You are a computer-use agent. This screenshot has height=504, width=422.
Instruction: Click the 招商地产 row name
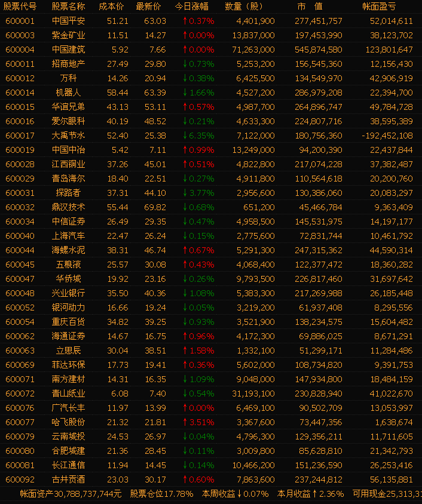[69, 64]
